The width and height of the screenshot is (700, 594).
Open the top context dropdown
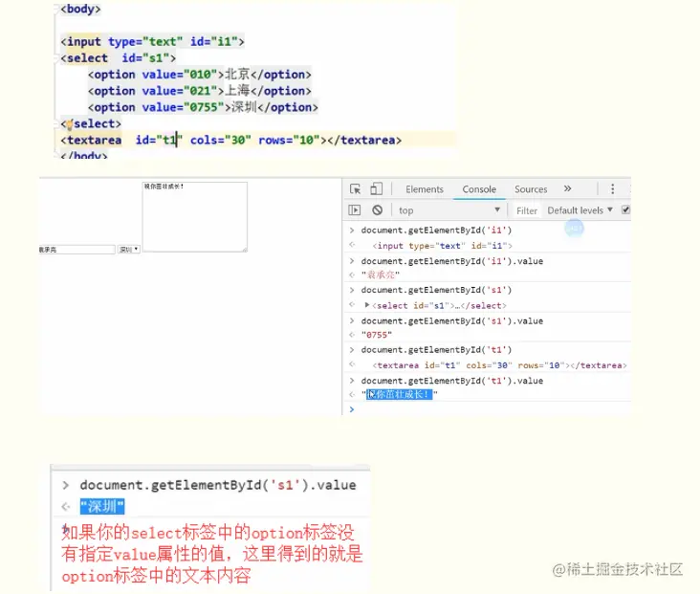(x=449, y=210)
